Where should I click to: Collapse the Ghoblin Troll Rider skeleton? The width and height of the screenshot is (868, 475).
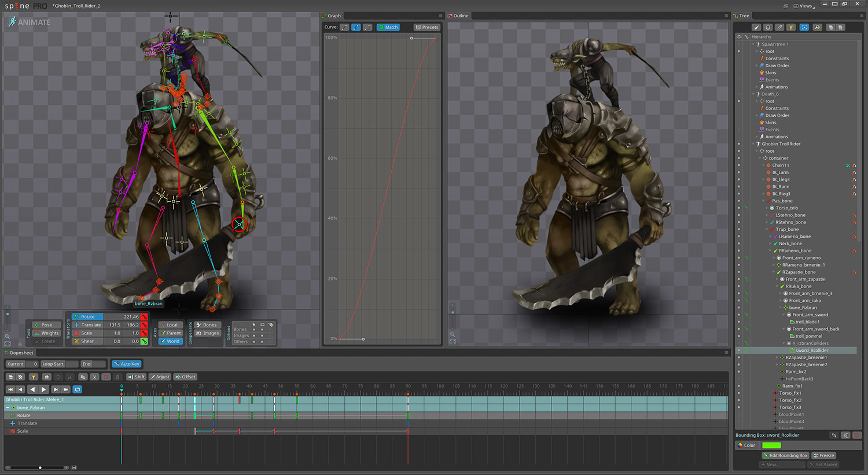[753, 143]
